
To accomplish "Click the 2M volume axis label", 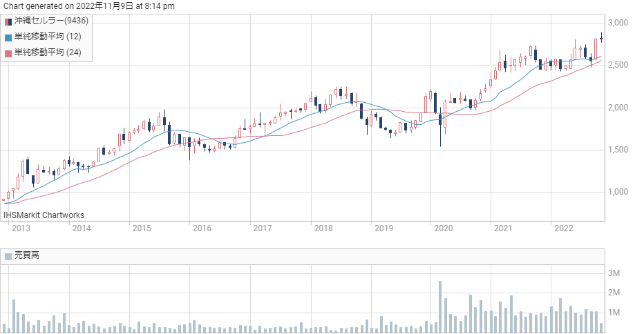I will coord(614,293).
